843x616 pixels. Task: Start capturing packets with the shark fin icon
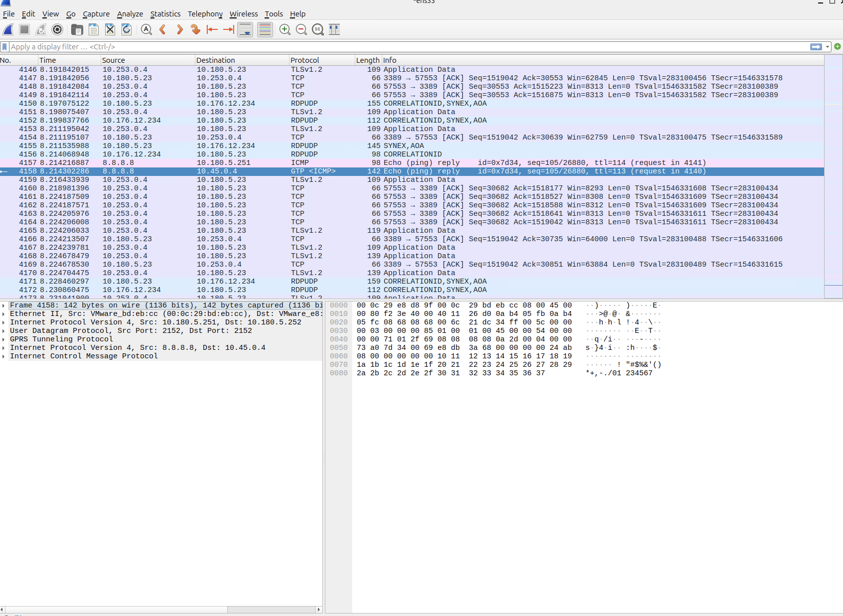click(x=8, y=30)
